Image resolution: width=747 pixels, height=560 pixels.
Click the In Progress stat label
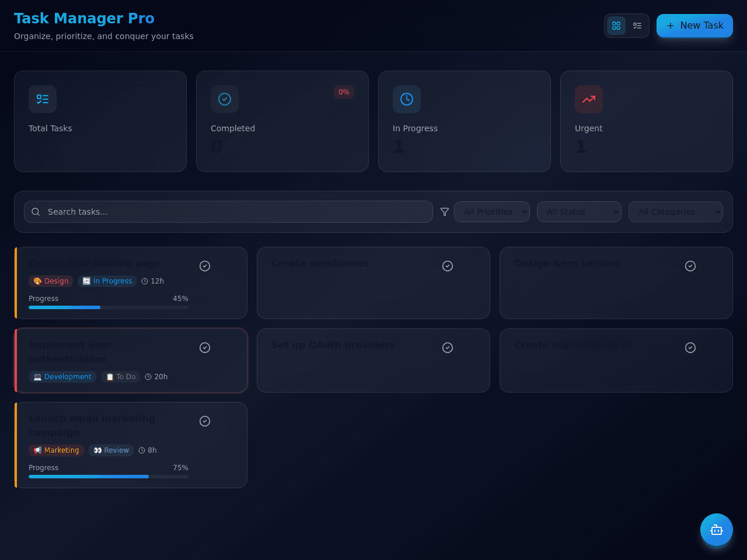[415, 128]
